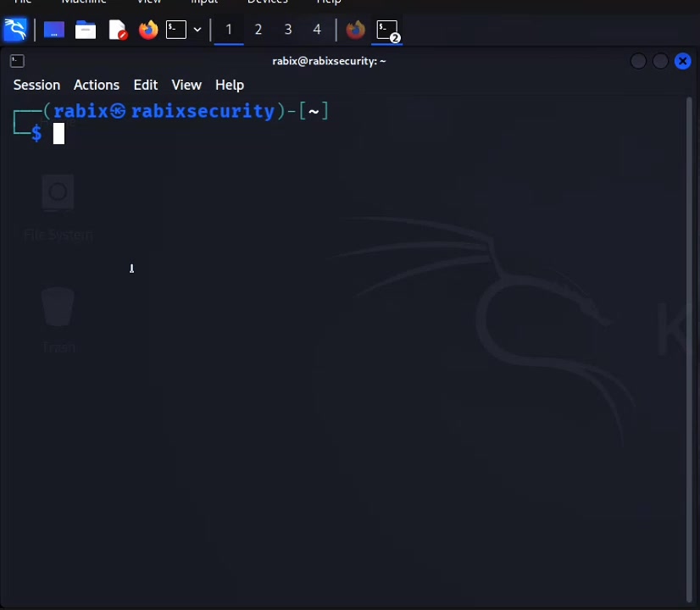Switch to workspace 4
The image size is (700, 610).
pos(317,30)
